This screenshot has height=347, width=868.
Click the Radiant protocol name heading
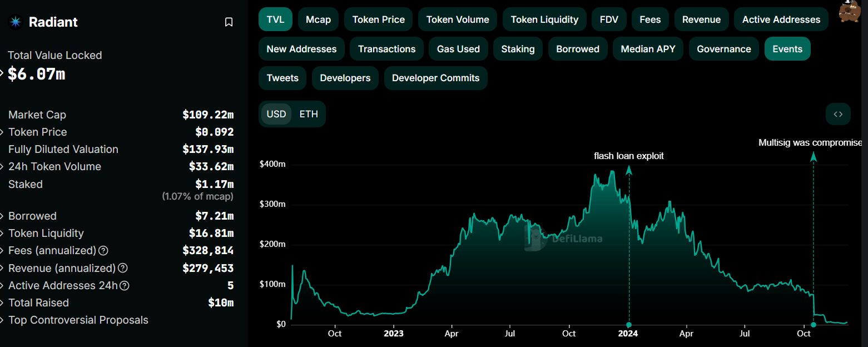[53, 22]
